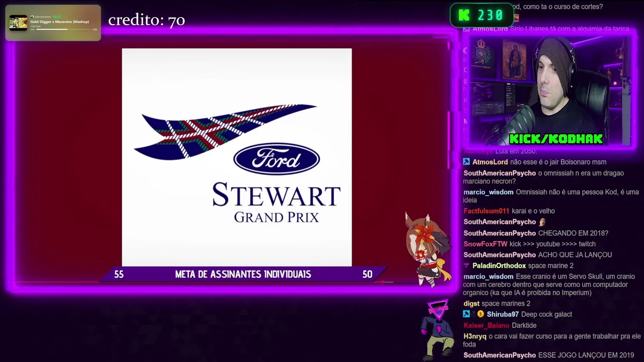This screenshot has width=644, height=362.
Task: Click the album art in the music widget
Action: pos(18,23)
